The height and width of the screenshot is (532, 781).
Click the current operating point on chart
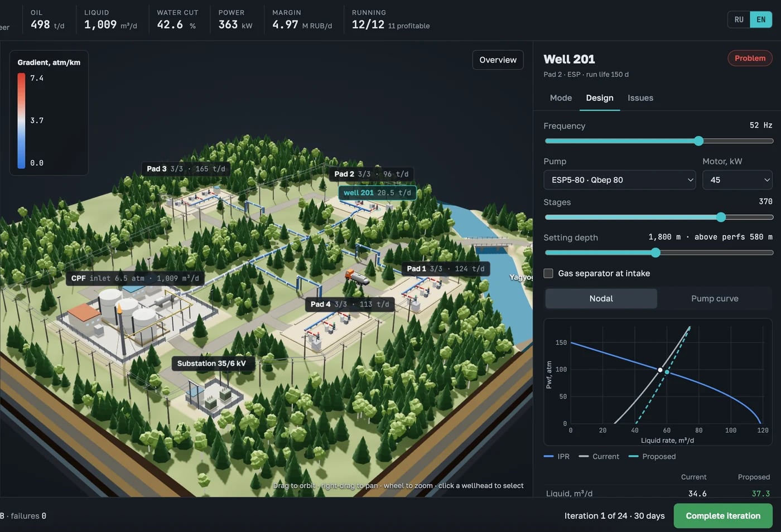661,370
